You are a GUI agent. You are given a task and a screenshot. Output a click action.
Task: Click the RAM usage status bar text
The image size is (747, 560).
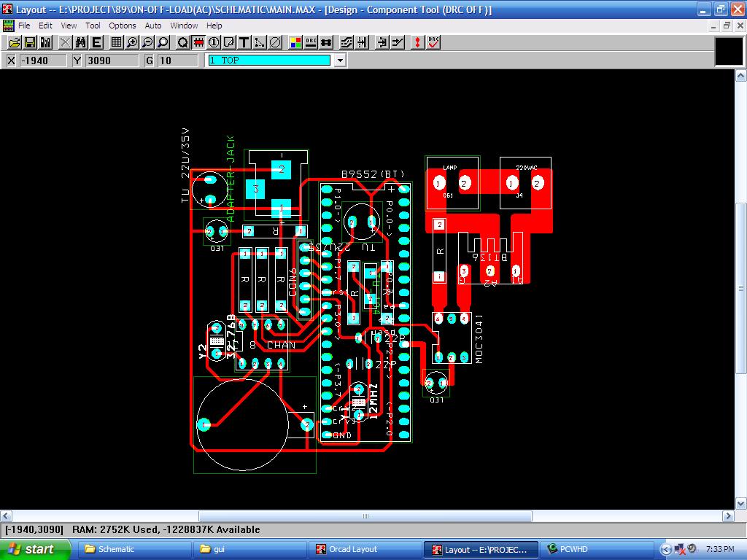[x=166, y=529]
